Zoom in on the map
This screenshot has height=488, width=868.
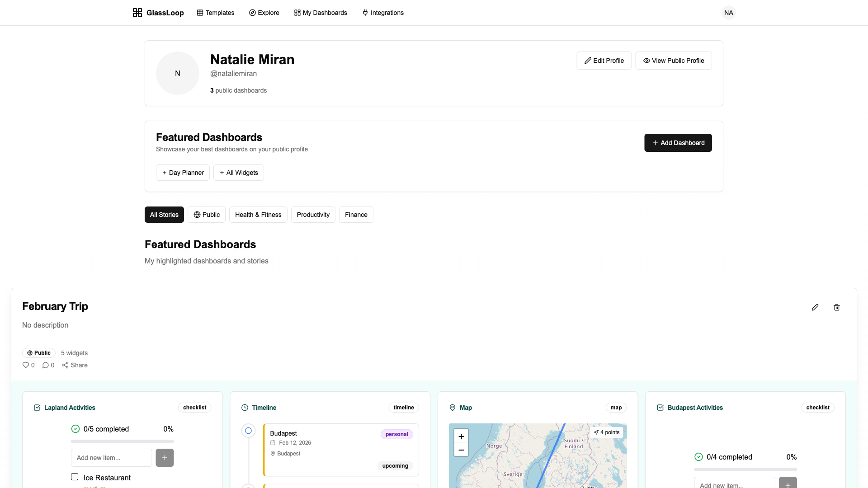(461, 436)
